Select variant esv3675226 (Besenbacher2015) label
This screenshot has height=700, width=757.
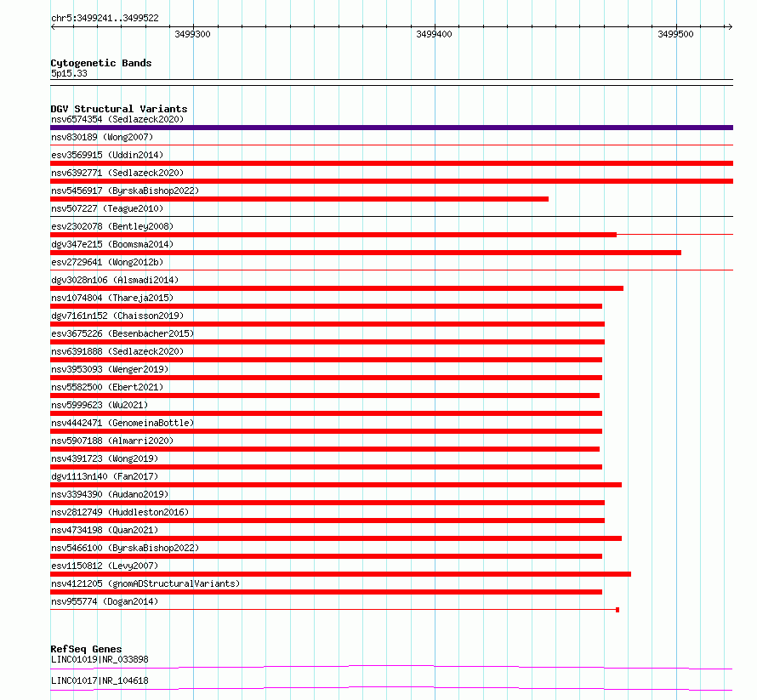[122, 333]
